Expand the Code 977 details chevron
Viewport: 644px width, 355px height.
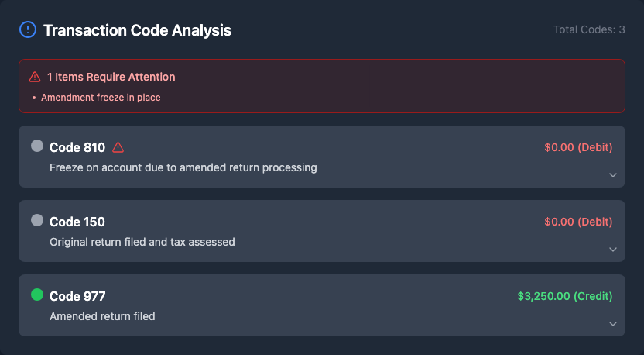[612, 324]
